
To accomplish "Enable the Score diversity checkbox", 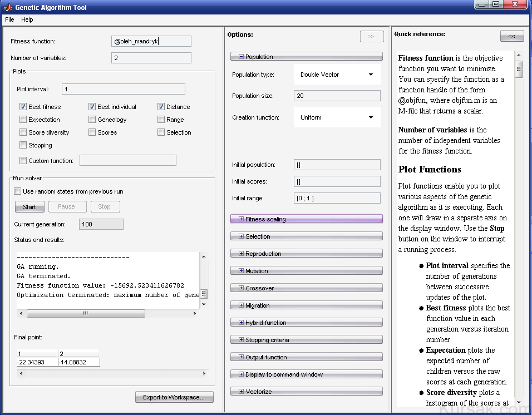I will [23, 132].
